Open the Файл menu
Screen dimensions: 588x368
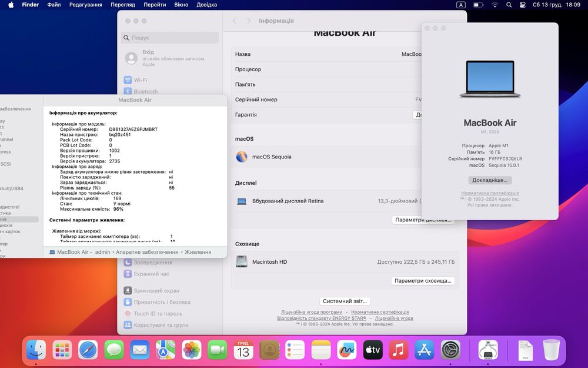[54, 5]
